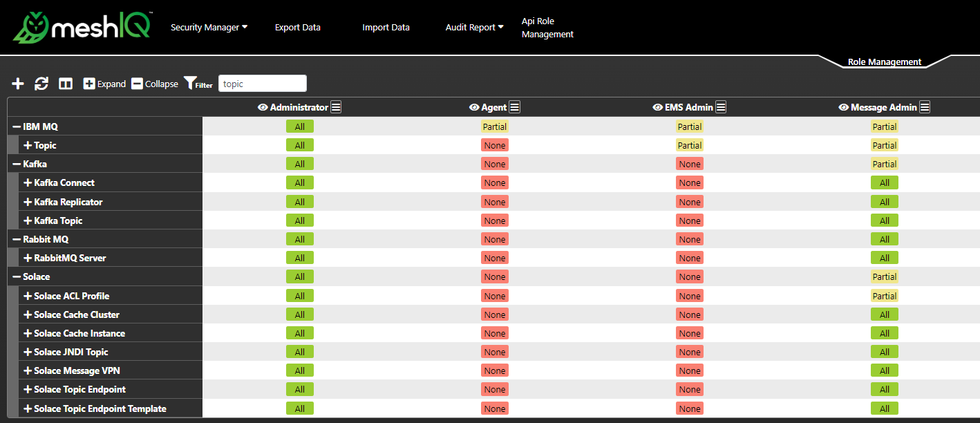Viewport: 980px width, 423px height.
Task: Toggle the eye icon beside EMS Admin
Action: coord(657,107)
